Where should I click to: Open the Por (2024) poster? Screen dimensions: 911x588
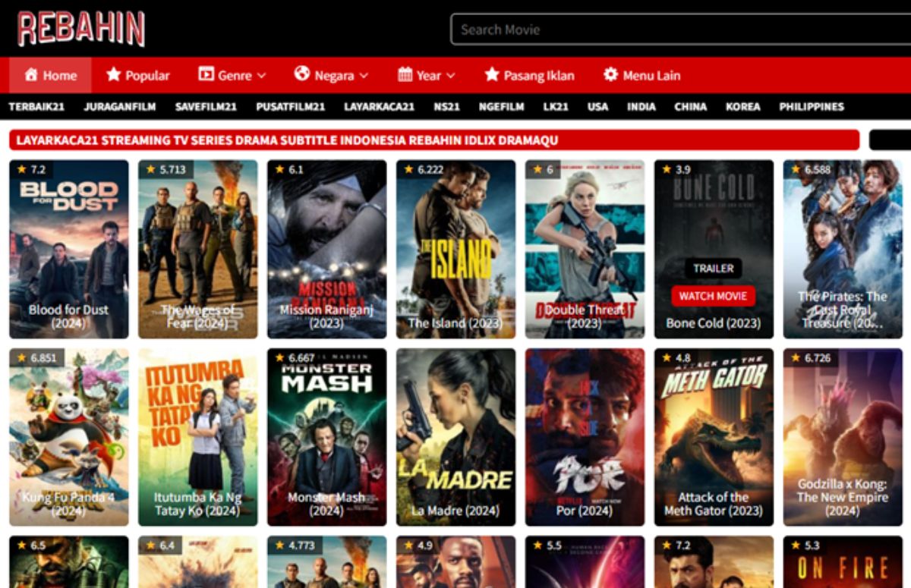(x=585, y=437)
